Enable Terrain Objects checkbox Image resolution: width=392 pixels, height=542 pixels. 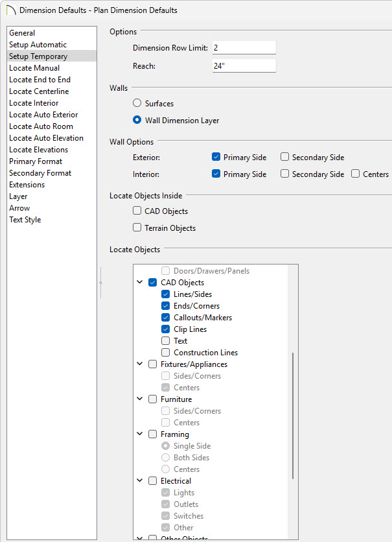tap(137, 228)
